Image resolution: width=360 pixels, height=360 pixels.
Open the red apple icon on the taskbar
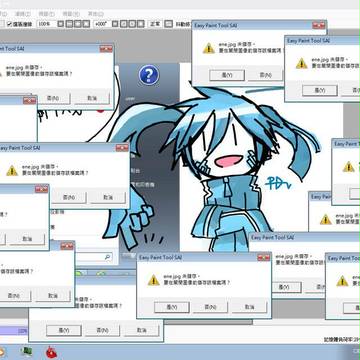click(x=51, y=352)
